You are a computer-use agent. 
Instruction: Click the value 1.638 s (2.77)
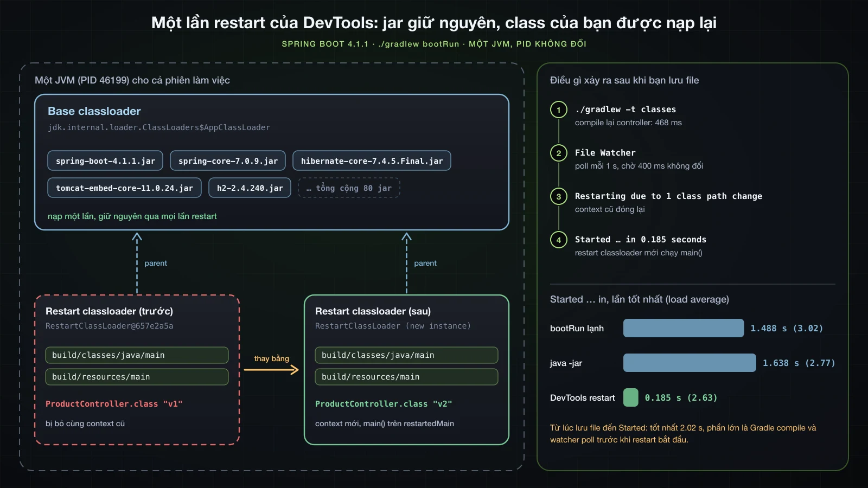tap(799, 363)
